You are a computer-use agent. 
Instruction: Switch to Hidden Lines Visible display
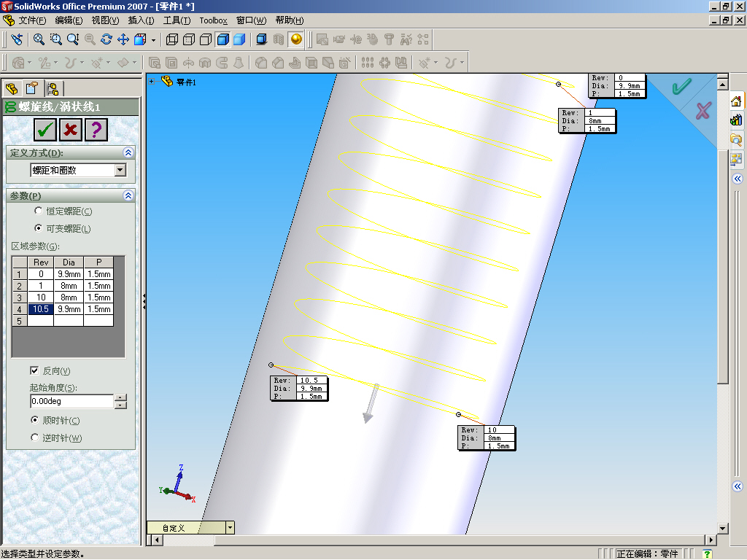(x=189, y=39)
